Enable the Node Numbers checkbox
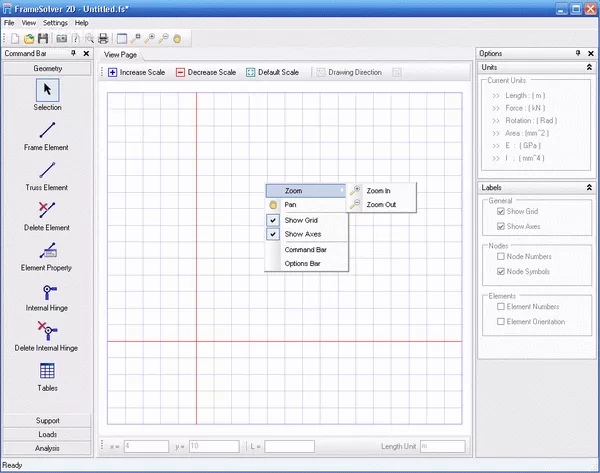This screenshot has width=600, height=473. (x=501, y=256)
